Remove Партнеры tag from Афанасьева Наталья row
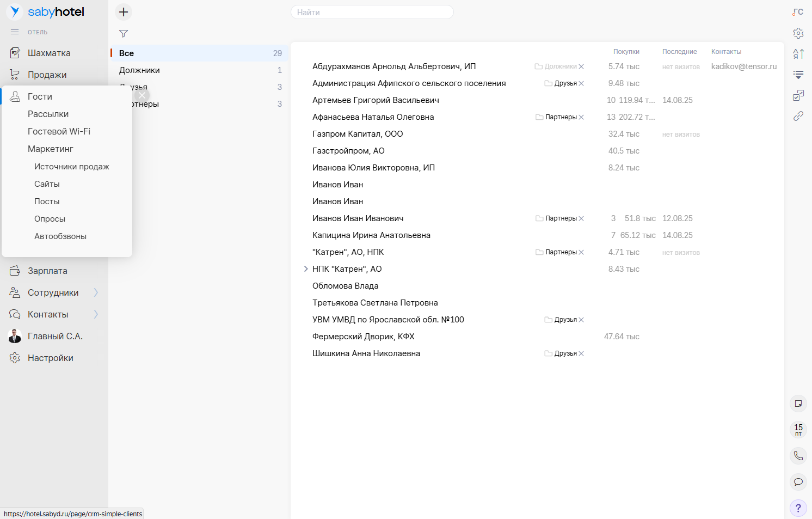812x519 pixels. click(581, 118)
